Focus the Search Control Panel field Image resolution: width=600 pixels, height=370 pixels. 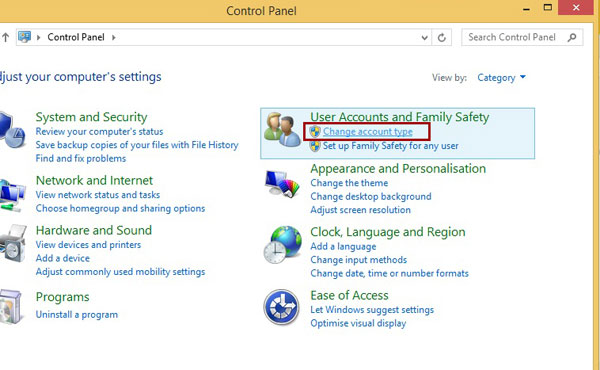point(522,37)
